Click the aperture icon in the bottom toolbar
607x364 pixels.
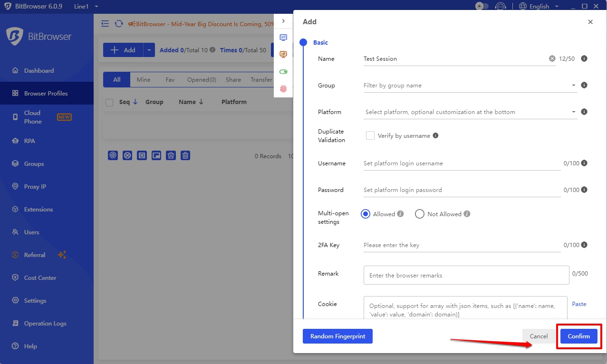click(113, 155)
